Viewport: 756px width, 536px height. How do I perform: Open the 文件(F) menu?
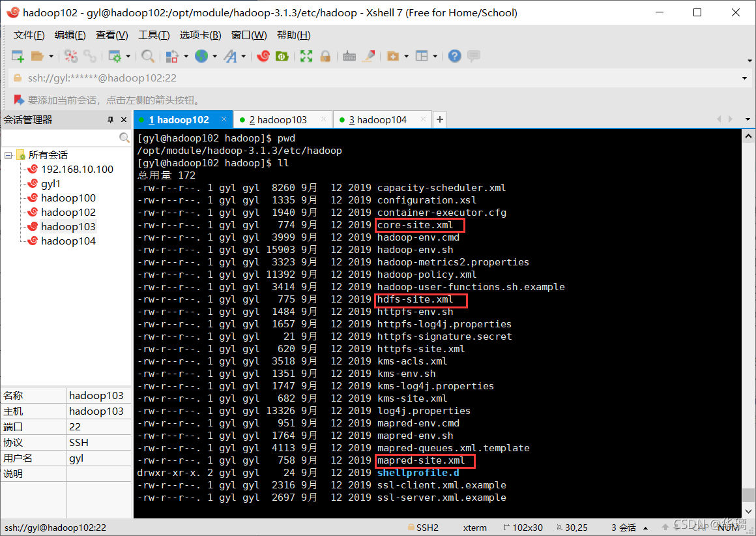[29, 35]
